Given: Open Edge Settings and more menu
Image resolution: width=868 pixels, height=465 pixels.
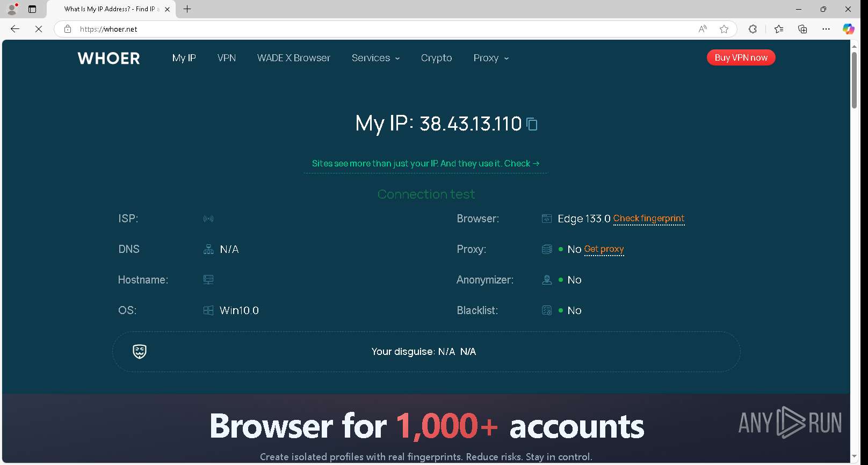Looking at the screenshot, I should 826,29.
